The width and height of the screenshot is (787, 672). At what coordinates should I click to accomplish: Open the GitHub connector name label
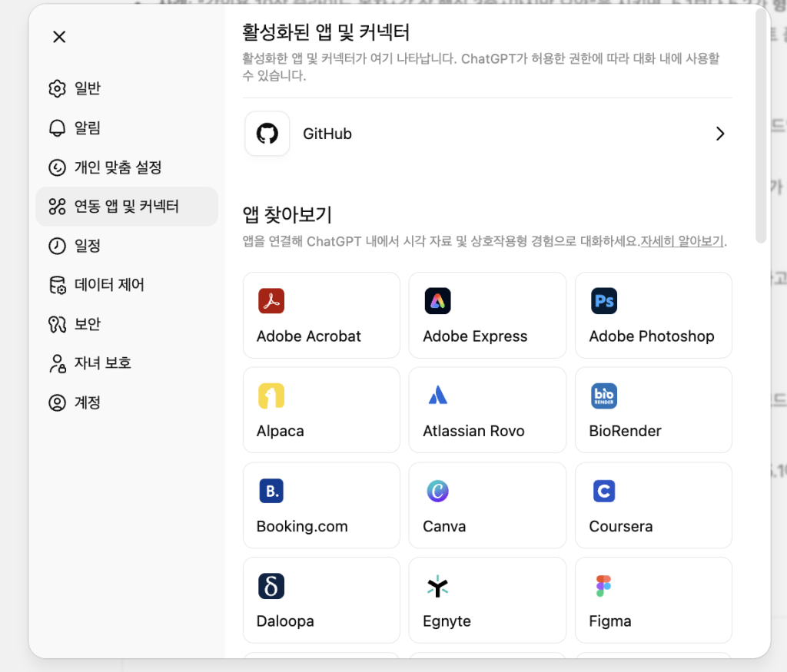327,134
